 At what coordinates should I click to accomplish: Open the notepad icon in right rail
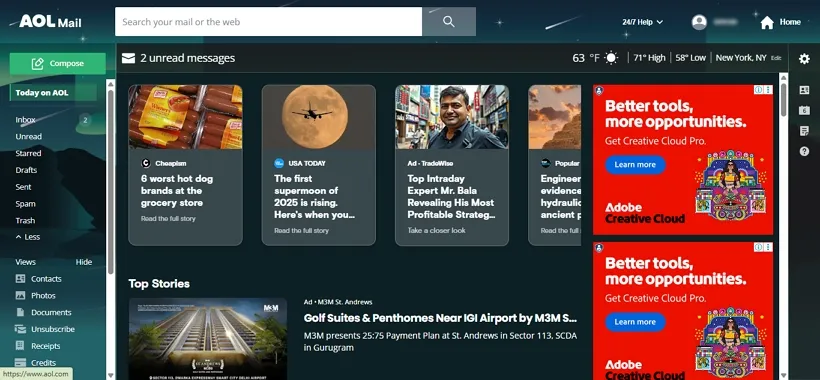[x=804, y=131]
